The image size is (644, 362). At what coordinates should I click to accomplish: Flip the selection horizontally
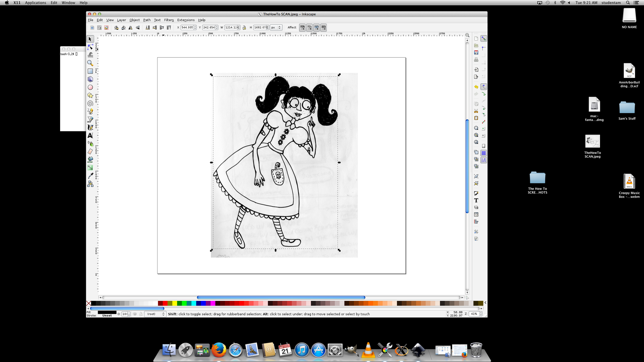click(x=130, y=27)
